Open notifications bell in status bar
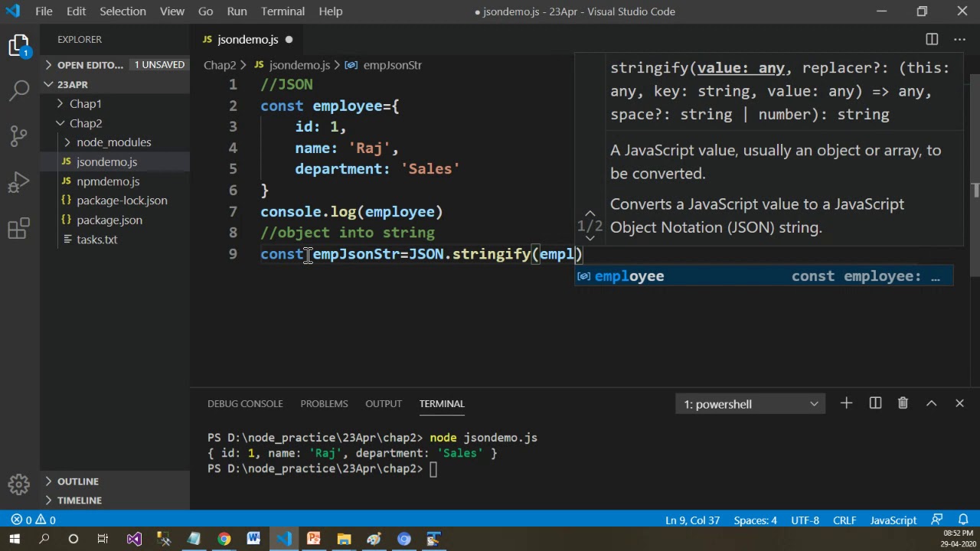980x551 pixels. [962, 520]
